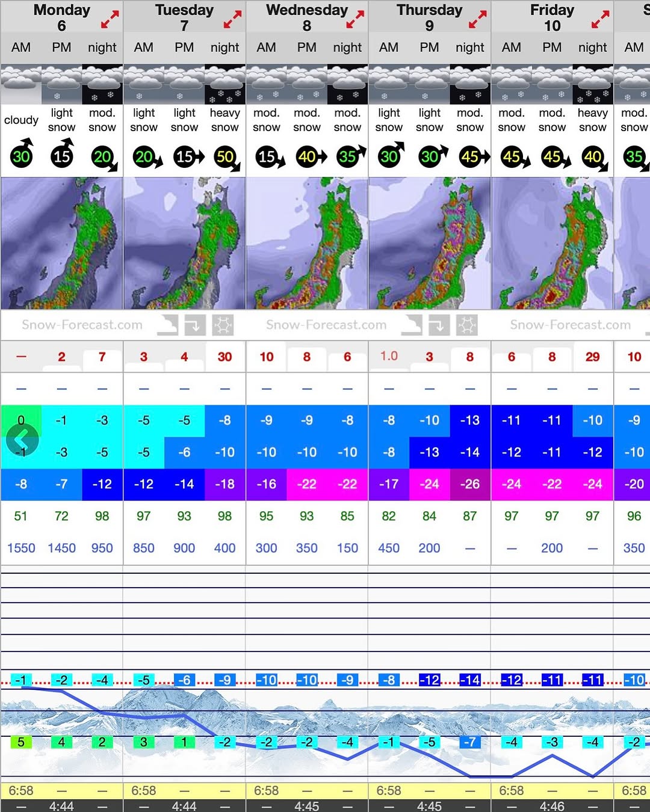This screenshot has width=650, height=812.
Task: Click Tuesday night heavy snow icon
Action: (225, 84)
